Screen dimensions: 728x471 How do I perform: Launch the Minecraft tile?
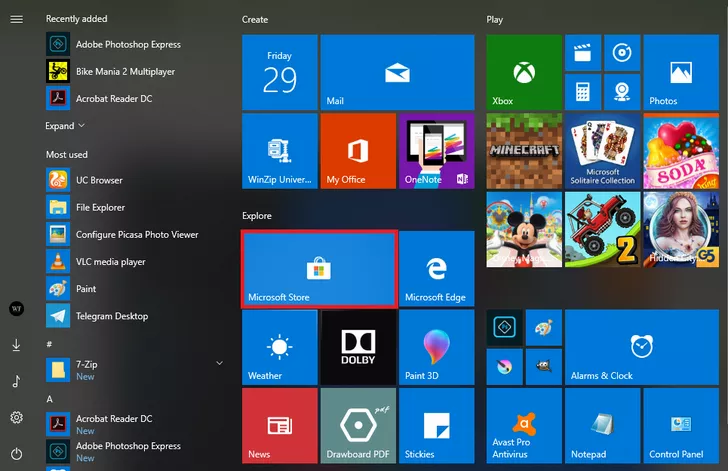click(x=524, y=151)
